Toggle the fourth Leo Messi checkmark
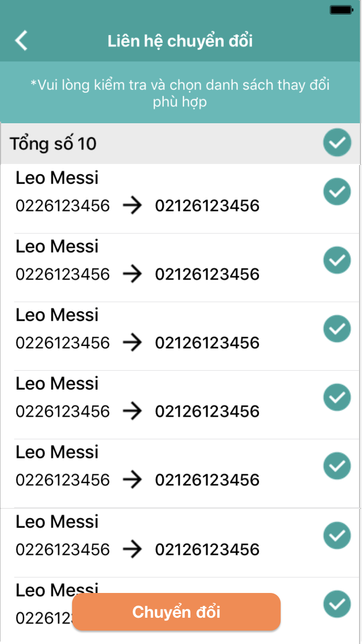The height and width of the screenshot is (644, 362). (337, 397)
